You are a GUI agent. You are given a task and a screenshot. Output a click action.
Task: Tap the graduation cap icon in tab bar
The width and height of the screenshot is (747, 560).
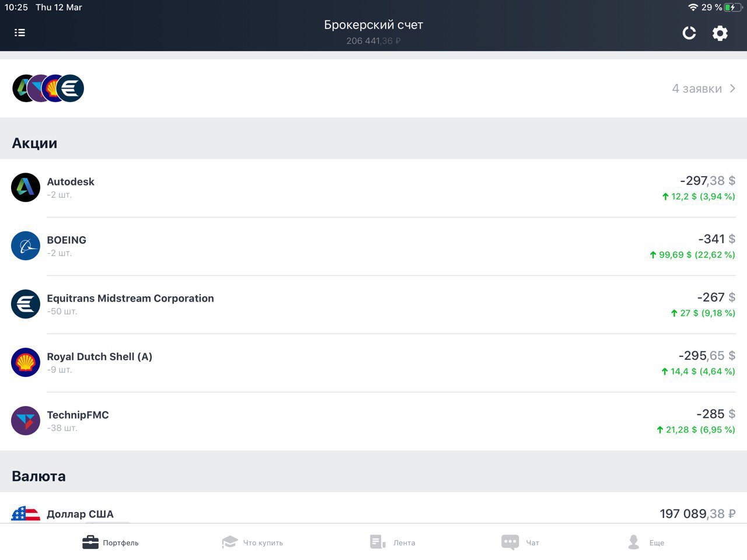(230, 542)
